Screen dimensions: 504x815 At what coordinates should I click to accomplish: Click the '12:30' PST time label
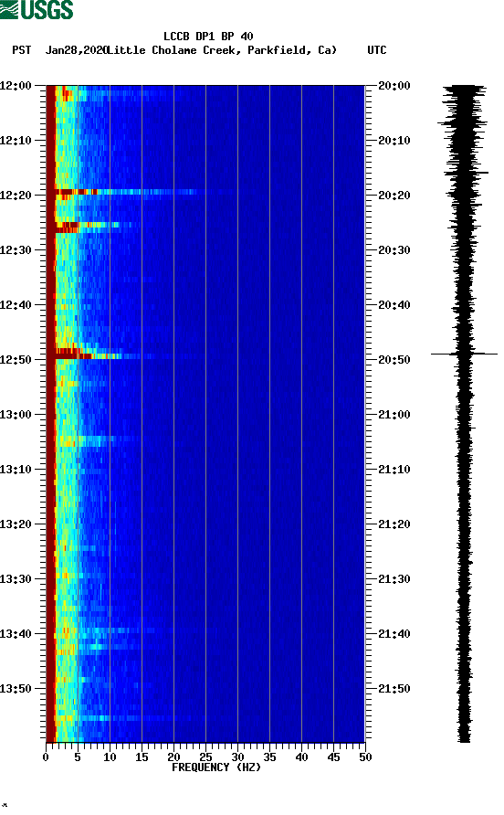point(16,250)
